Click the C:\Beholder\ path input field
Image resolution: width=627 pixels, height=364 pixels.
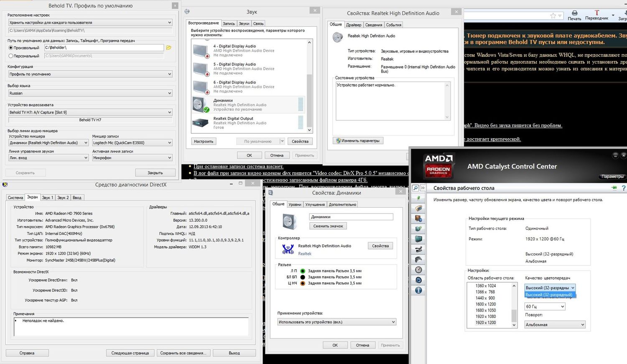point(104,48)
